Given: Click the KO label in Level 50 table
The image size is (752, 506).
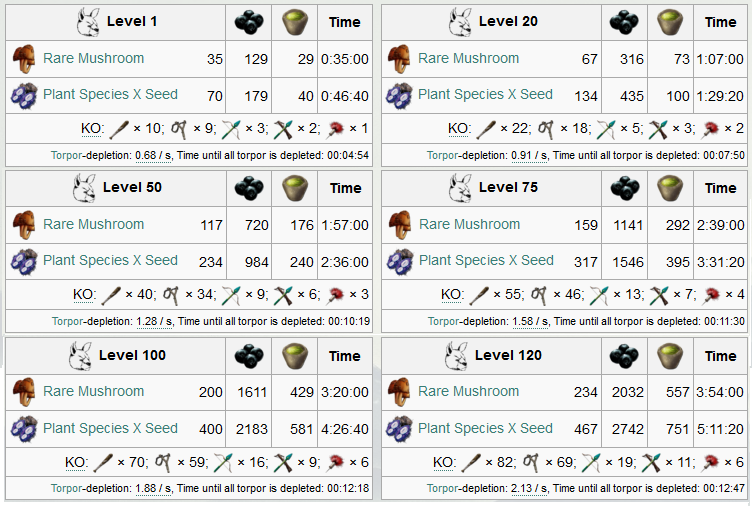Looking at the screenshot, I should [x=84, y=294].
